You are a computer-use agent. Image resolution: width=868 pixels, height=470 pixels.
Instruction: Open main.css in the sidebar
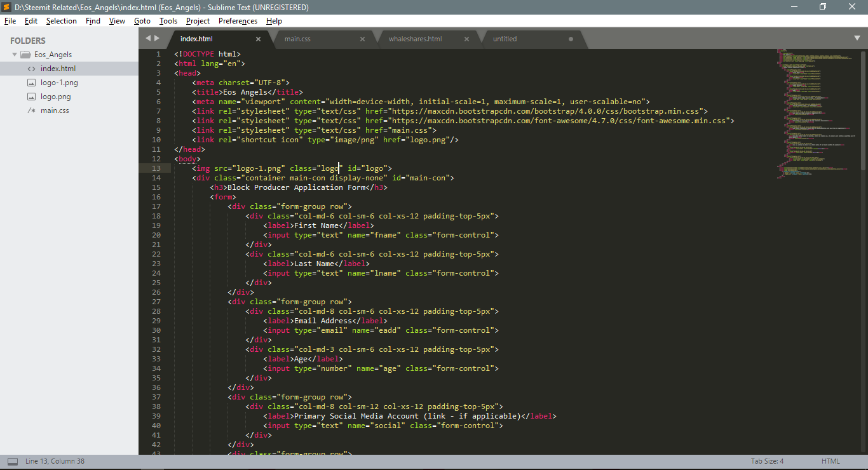(69, 111)
